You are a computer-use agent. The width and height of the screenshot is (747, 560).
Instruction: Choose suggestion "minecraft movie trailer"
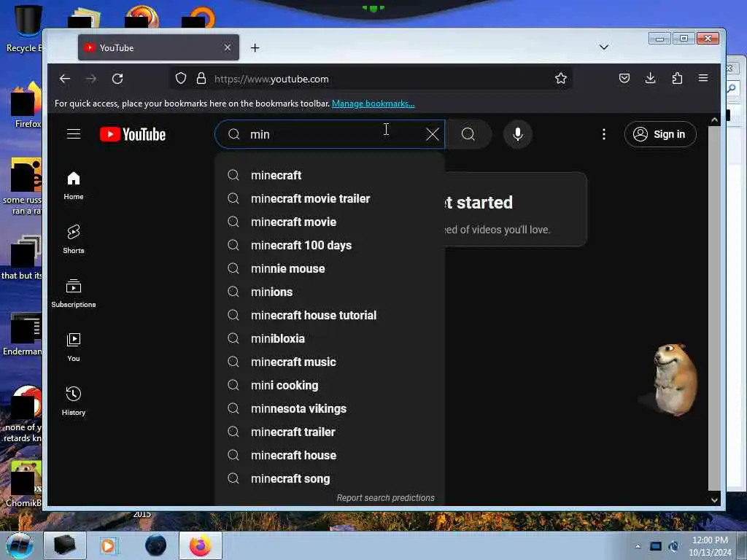click(x=330, y=198)
